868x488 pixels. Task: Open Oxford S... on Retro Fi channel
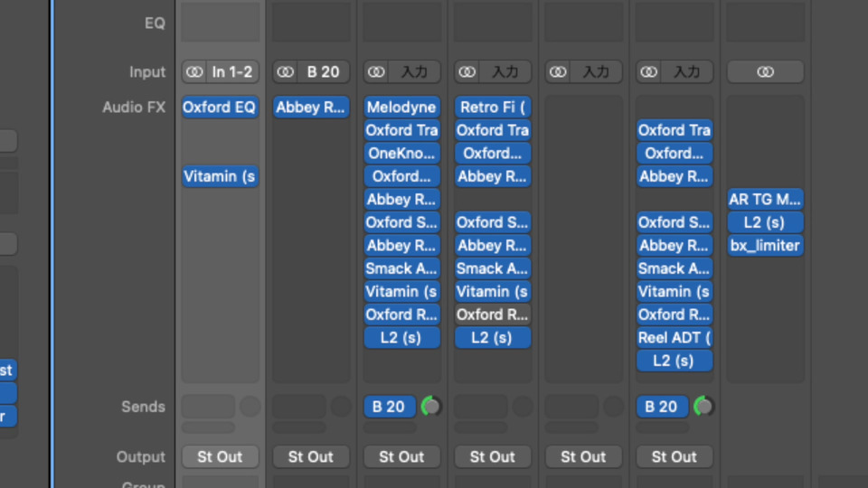(x=493, y=222)
